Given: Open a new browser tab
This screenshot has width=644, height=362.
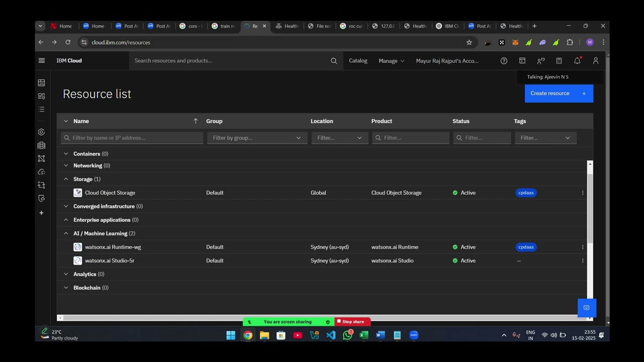Looking at the screenshot, I should [x=534, y=26].
